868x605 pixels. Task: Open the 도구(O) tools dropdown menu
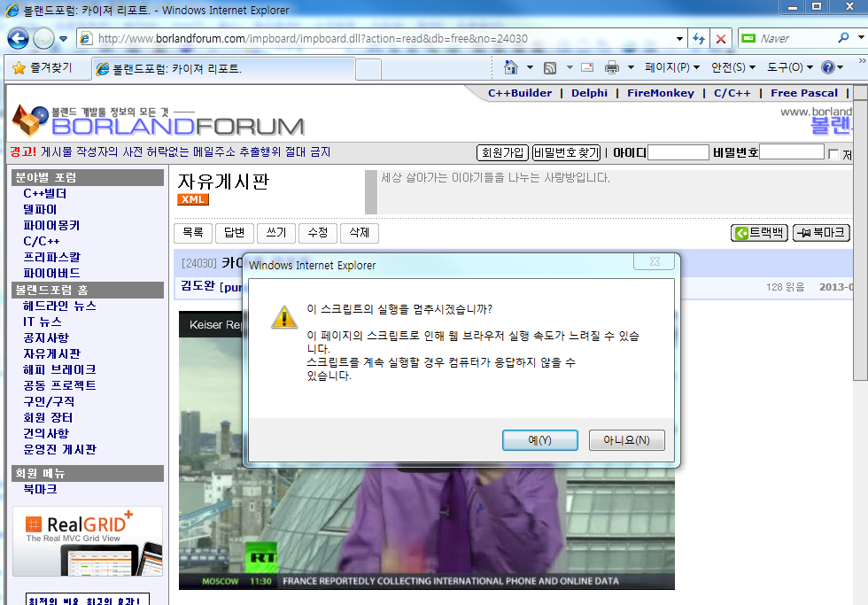coord(789,67)
